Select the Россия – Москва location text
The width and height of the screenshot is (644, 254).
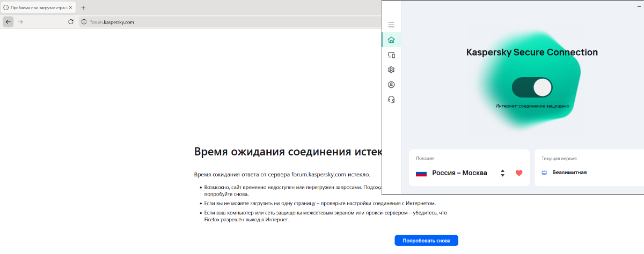pyautogui.click(x=459, y=173)
